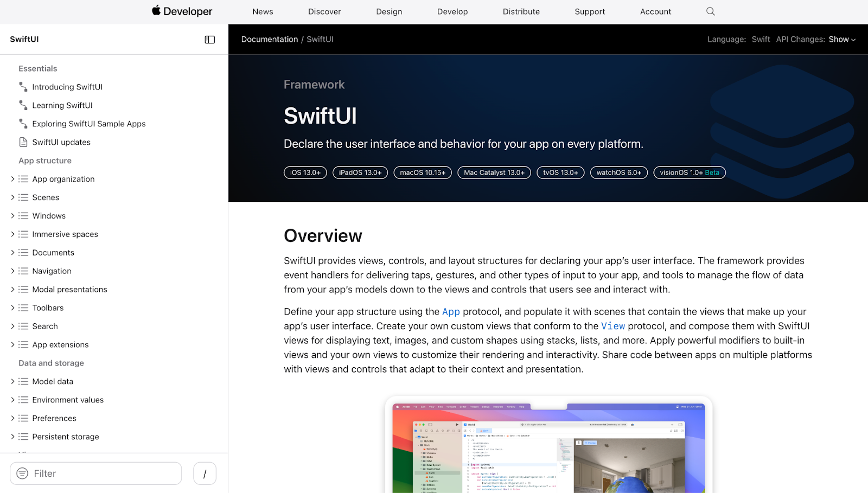Screen dimensions: 868x493
Task: Expand the Search section chevron
Action: click(x=12, y=326)
